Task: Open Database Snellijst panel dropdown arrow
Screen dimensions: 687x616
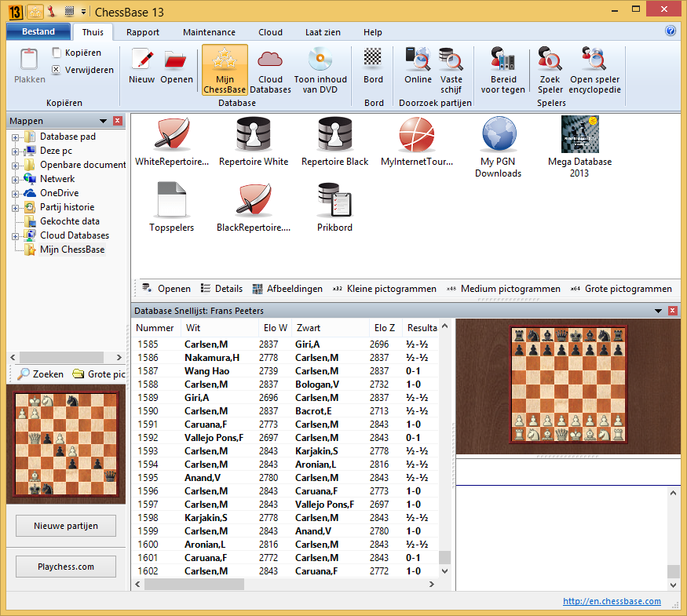Action: click(x=658, y=311)
